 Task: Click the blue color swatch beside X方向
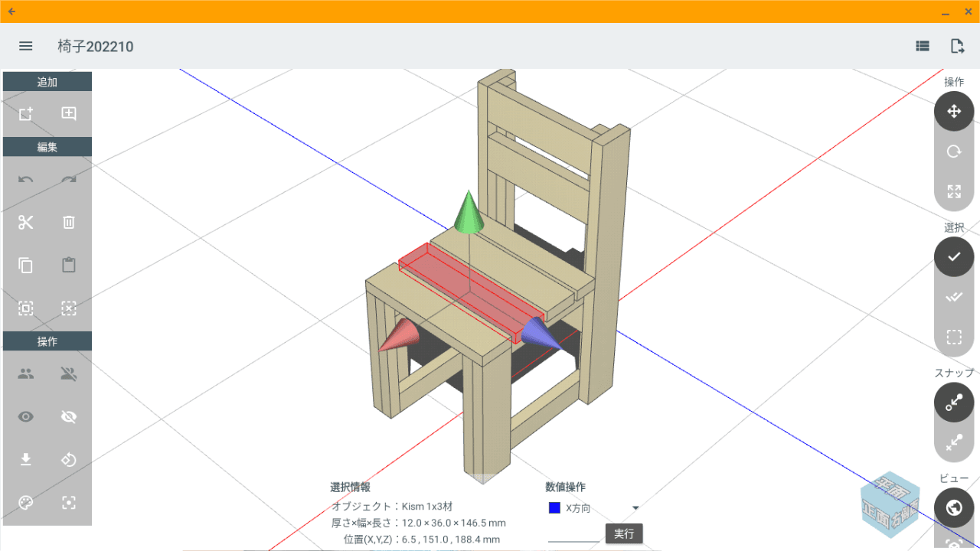[554, 507]
